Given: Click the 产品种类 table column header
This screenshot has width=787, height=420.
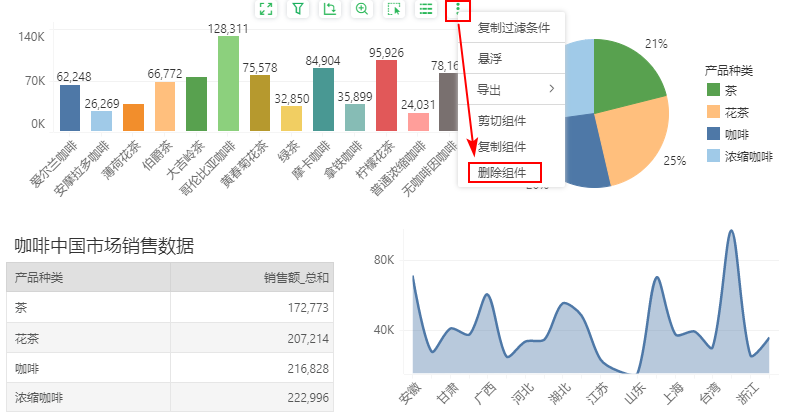Looking at the screenshot, I should tap(88, 277).
